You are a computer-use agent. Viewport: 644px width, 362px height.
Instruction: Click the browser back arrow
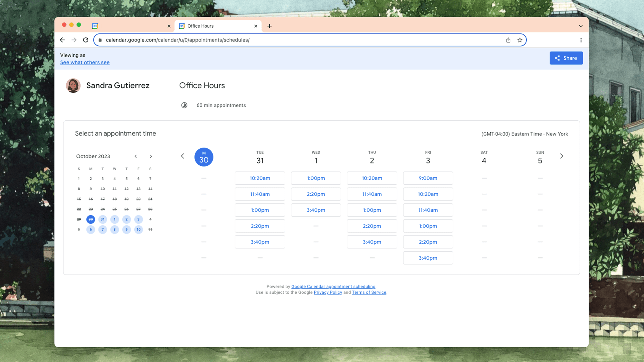tap(62, 40)
